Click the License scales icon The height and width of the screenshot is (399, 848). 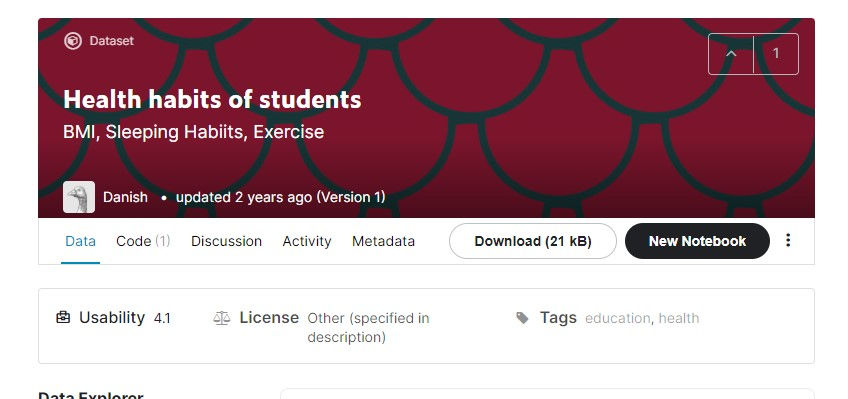(222, 318)
